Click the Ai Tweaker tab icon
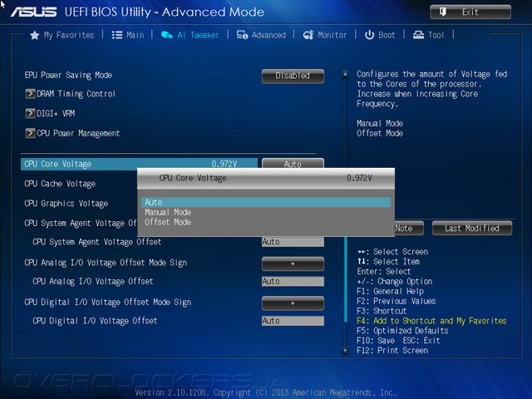532x399 pixels. click(166, 35)
